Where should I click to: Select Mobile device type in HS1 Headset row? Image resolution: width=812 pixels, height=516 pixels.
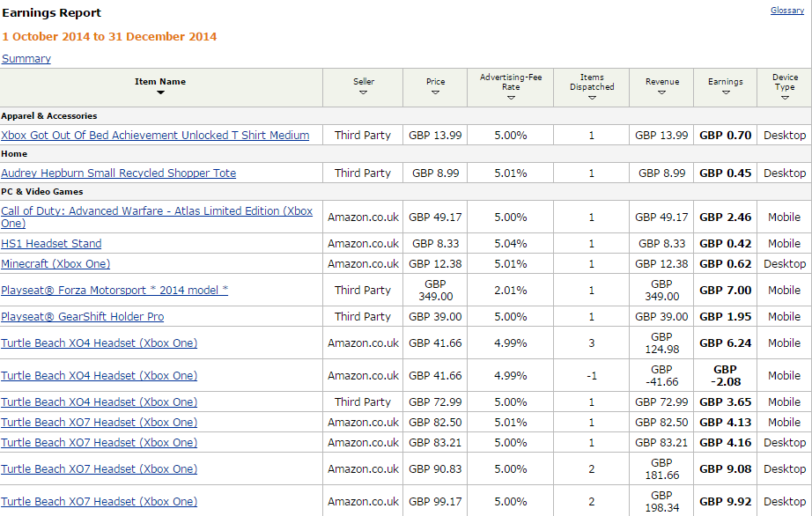[784, 243]
